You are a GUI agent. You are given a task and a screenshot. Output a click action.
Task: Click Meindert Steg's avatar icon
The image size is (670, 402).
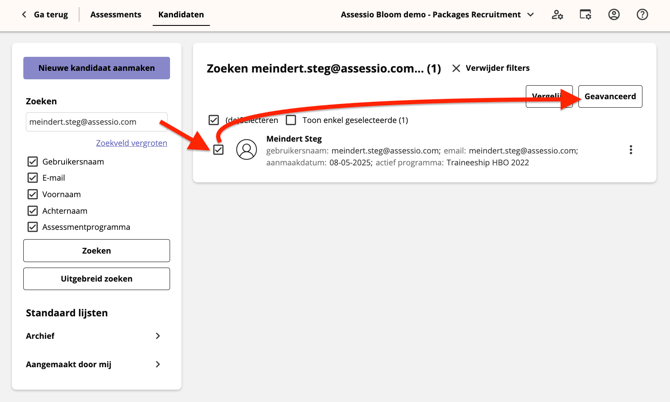pyautogui.click(x=246, y=150)
